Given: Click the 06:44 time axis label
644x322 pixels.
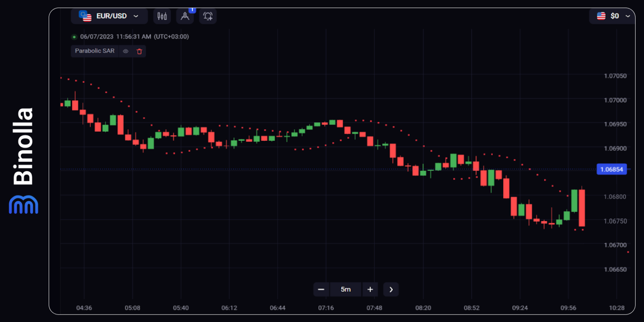Looking at the screenshot, I should (x=278, y=308).
